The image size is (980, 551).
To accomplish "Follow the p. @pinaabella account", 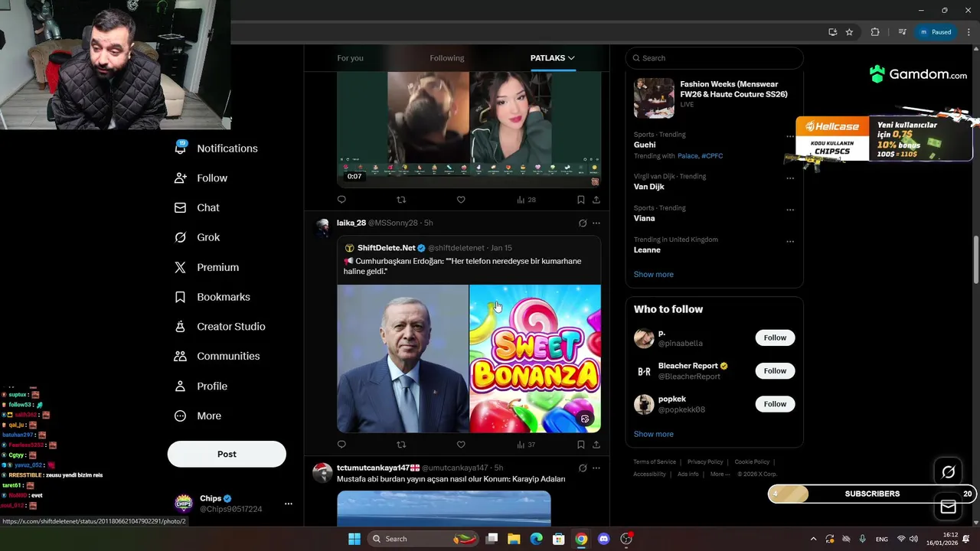I will point(775,337).
